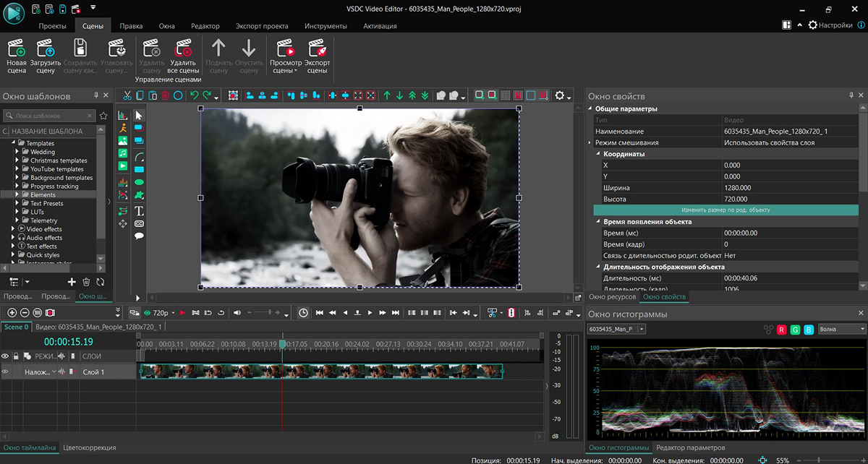Click the Undo arrow icon
Screen dimensions: 868x464
(x=193, y=95)
